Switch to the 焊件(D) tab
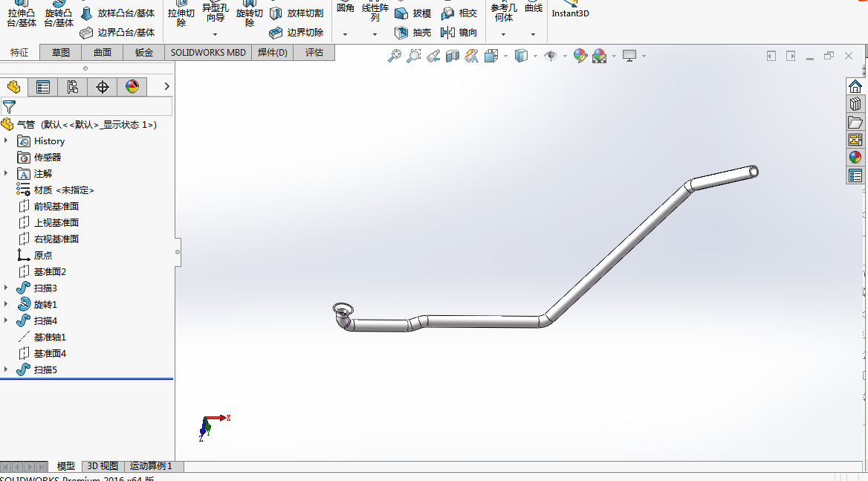The image size is (868, 481). click(272, 53)
